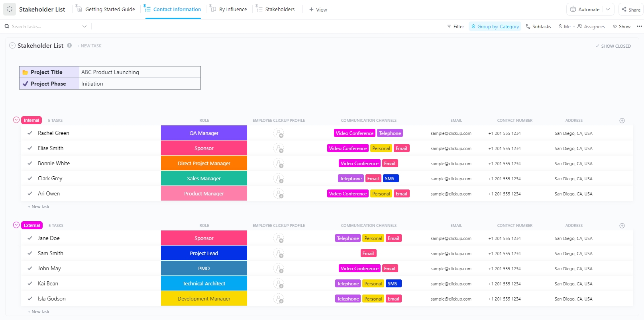644x320 pixels.
Task: Click Sam Smith's Email channel tag
Action: pos(368,254)
